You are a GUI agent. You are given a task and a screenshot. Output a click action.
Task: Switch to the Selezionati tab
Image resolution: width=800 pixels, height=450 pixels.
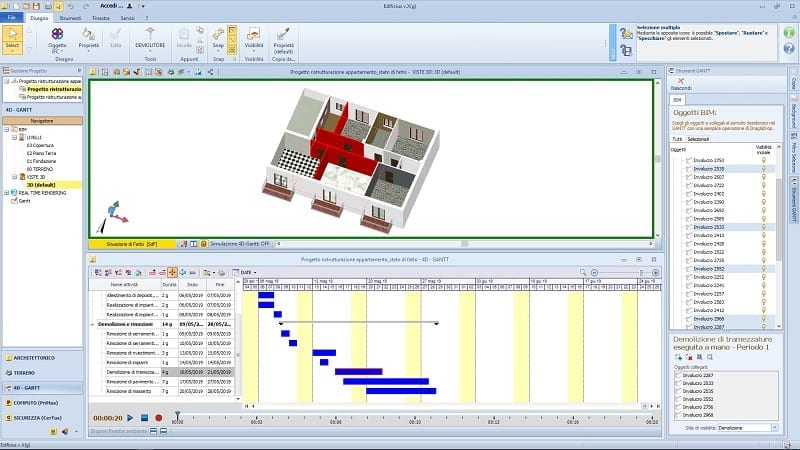coord(698,138)
